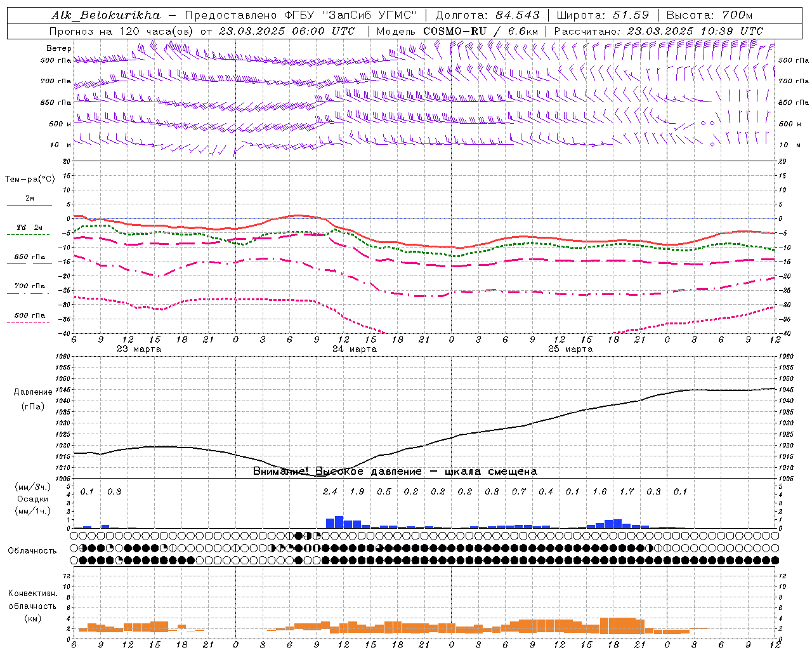Click the red '2м' legend line

click(29, 205)
